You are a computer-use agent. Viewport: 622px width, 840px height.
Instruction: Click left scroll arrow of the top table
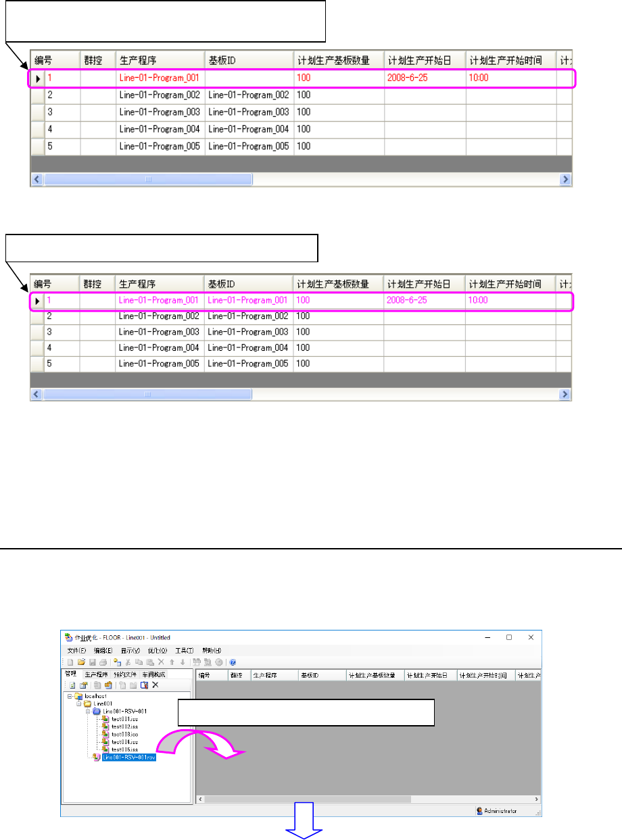37,180
